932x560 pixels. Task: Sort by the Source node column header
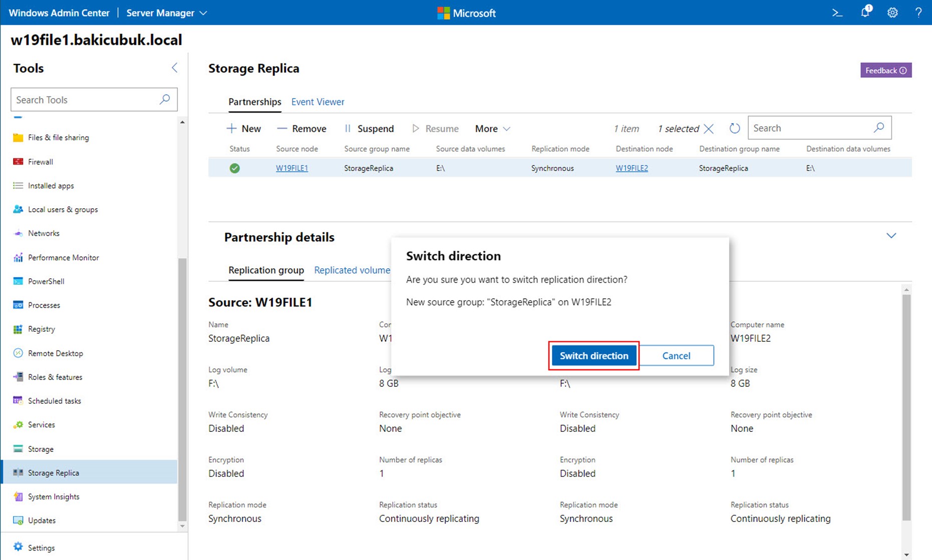point(297,149)
